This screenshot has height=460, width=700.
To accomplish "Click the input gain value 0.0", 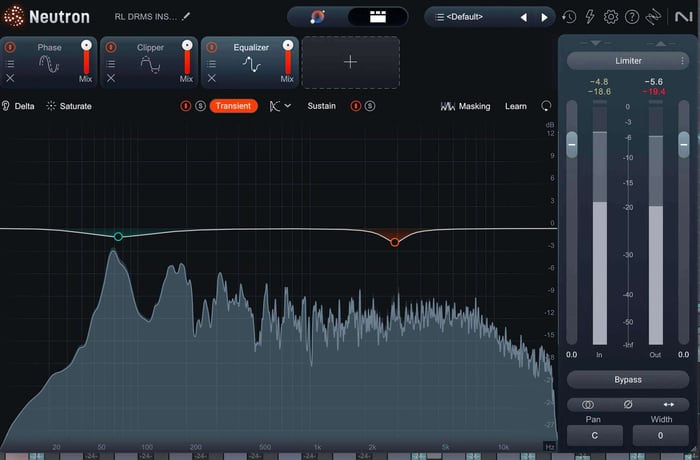I will [571, 355].
